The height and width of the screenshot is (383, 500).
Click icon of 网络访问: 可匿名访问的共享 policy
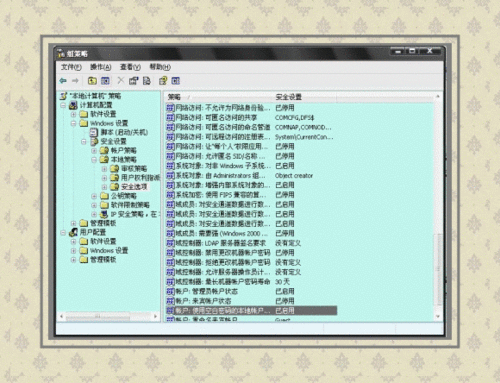tap(170, 118)
